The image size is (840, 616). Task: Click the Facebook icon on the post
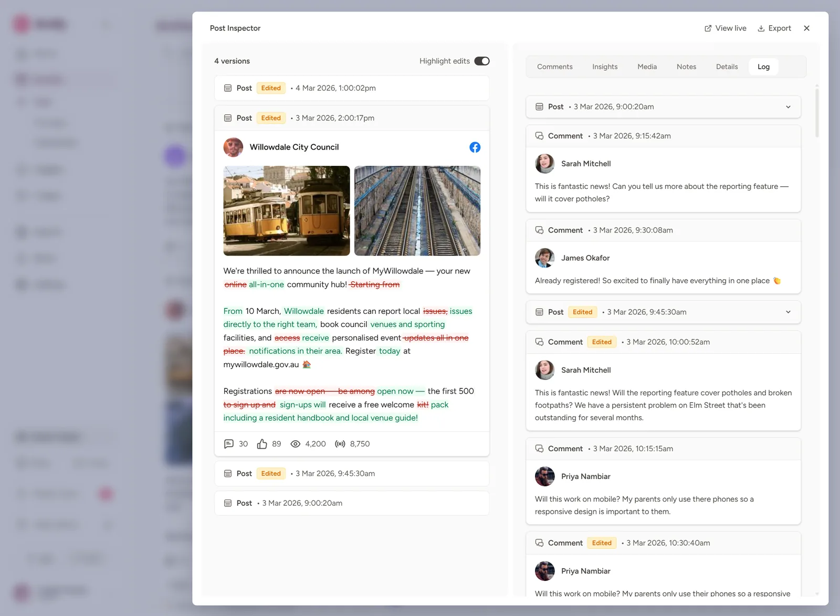click(475, 147)
